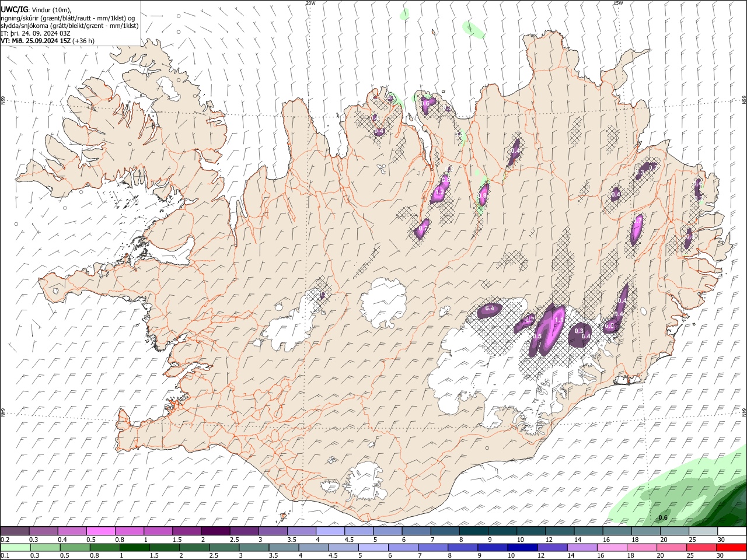Click the 0.2 dark mauve swatch in the snow scale
The image size is (747, 560).
point(15,531)
